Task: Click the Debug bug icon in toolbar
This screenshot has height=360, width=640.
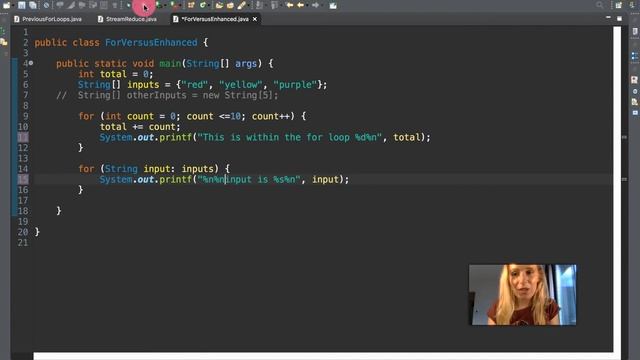Action: 129,5
